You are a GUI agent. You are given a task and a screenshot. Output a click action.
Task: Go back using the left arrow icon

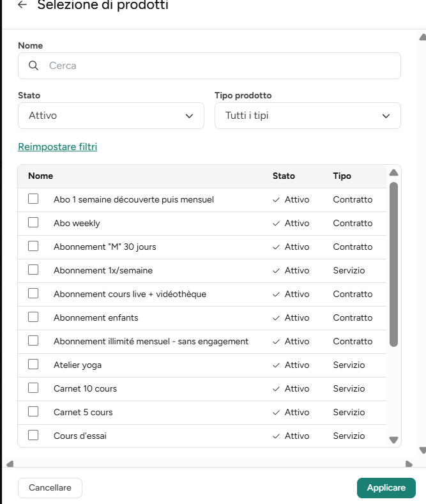22,4
